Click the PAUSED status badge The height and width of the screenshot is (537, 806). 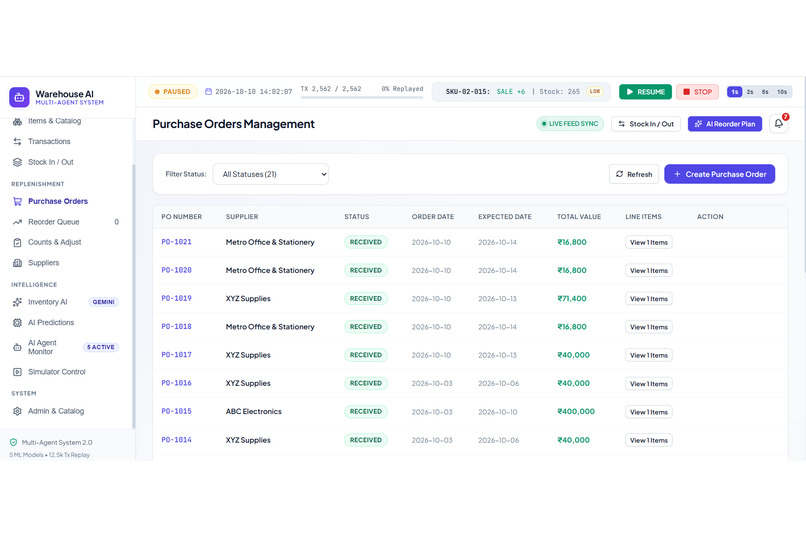pos(173,91)
